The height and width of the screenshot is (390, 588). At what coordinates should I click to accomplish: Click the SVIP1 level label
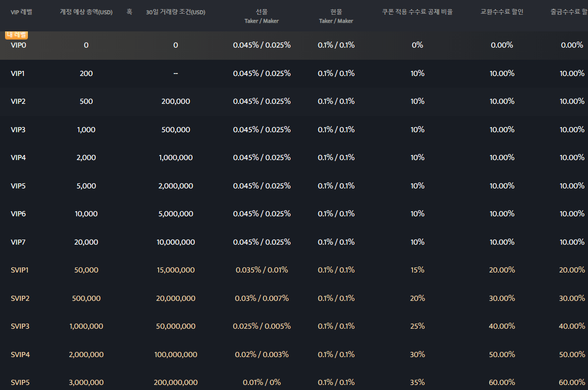[x=20, y=270]
